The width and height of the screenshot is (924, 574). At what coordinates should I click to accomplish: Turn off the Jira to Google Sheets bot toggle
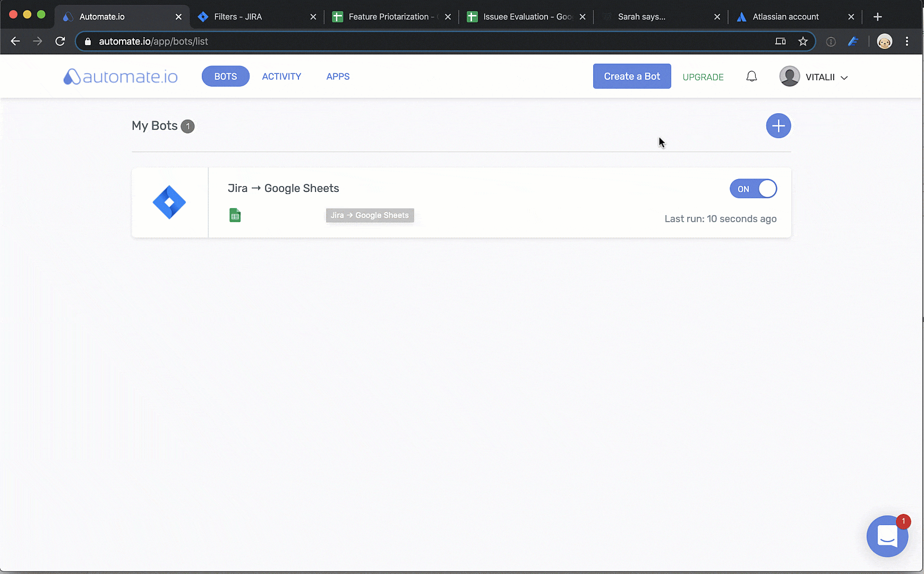click(x=753, y=189)
